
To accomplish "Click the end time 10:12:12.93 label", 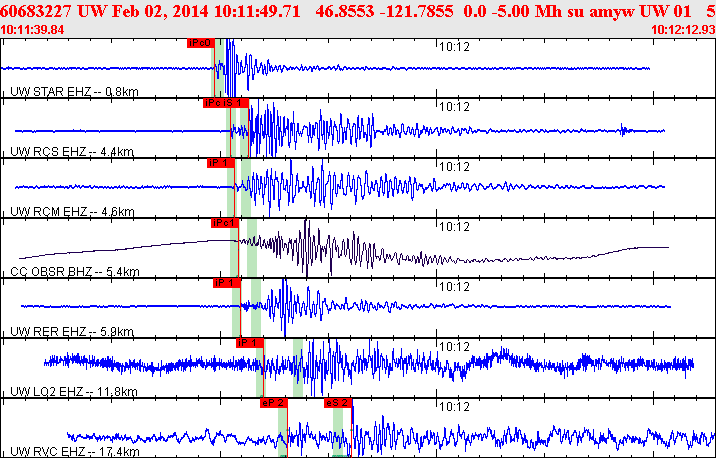I will click(682, 29).
